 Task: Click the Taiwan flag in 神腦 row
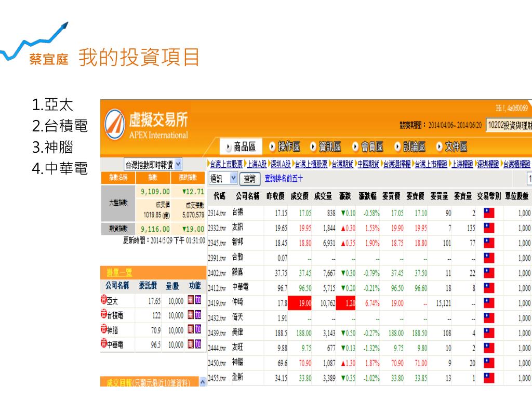pos(489,363)
